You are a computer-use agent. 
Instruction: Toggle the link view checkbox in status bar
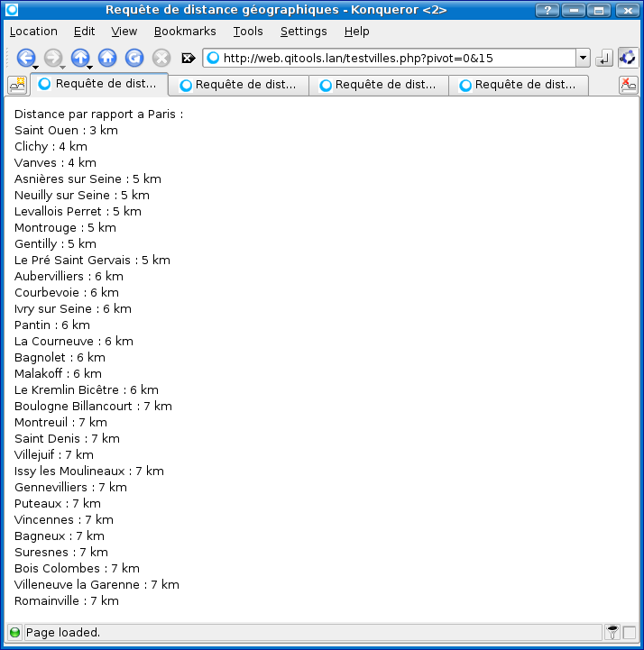pos(630,633)
